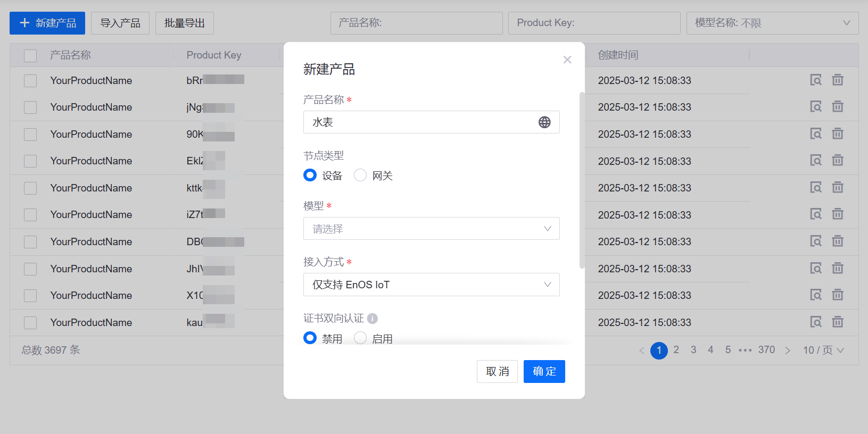This screenshot has height=434, width=868.
Task: Open the 10 / 页 page size dropdown
Action: tap(823, 350)
